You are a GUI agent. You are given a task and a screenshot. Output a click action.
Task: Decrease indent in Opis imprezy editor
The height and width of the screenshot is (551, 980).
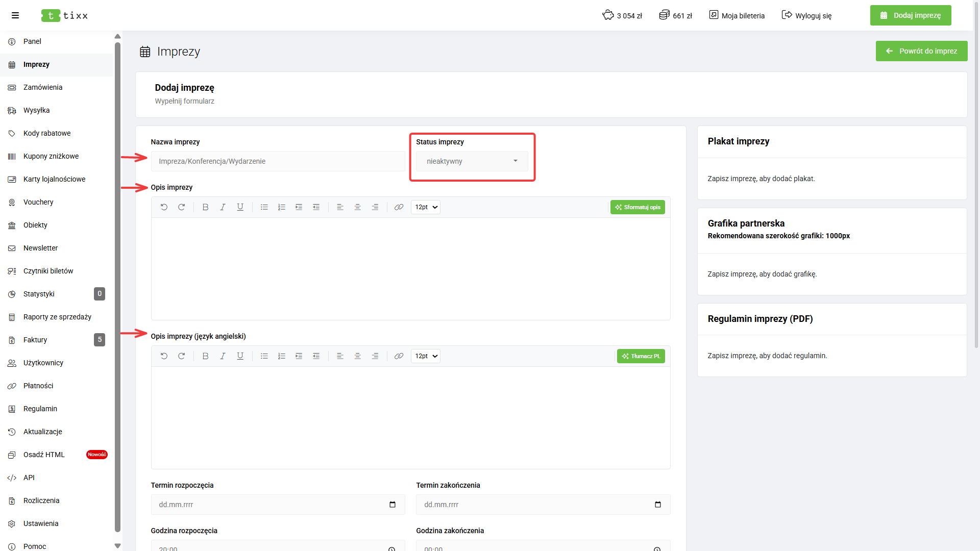tap(316, 207)
